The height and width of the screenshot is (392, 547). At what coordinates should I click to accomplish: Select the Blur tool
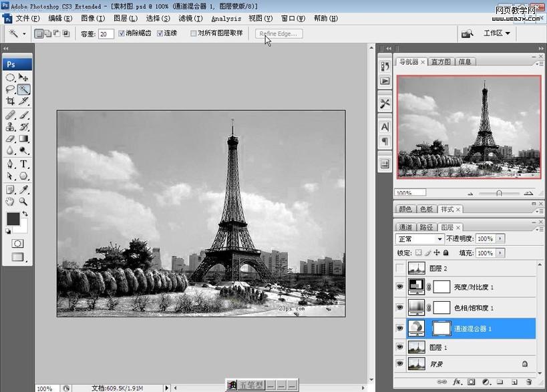pos(11,150)
